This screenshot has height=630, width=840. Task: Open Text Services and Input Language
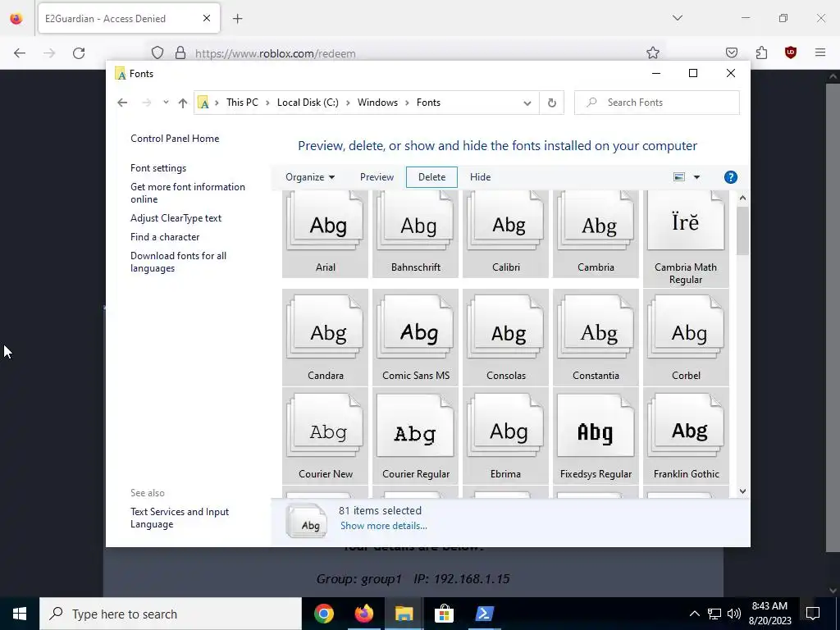coord(180,518)
